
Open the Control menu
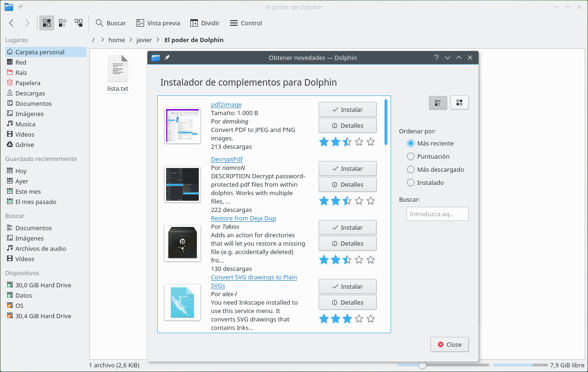click(x=246, y=23)
